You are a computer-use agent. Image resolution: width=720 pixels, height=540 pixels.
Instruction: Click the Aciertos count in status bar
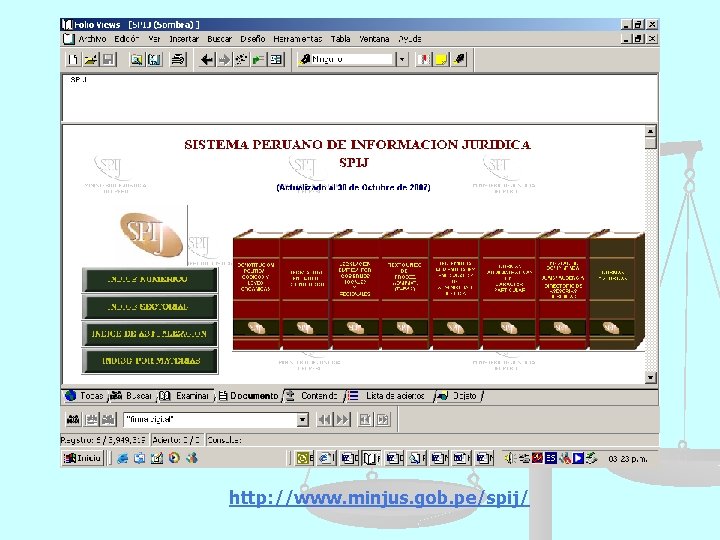coord(176,440)
